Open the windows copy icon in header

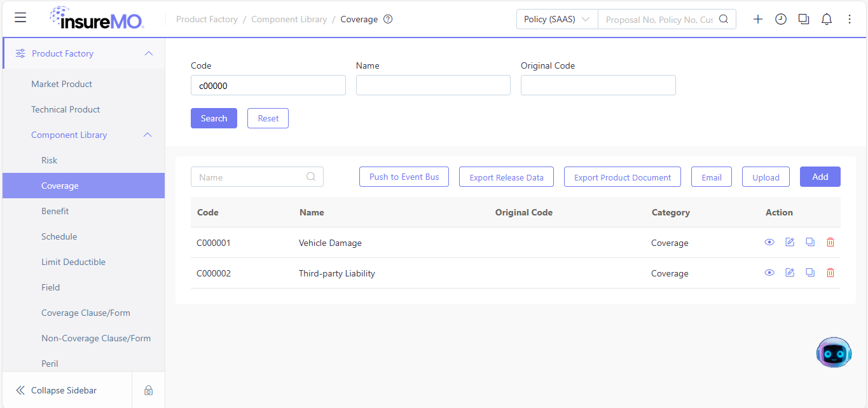(x=804, y=19)
